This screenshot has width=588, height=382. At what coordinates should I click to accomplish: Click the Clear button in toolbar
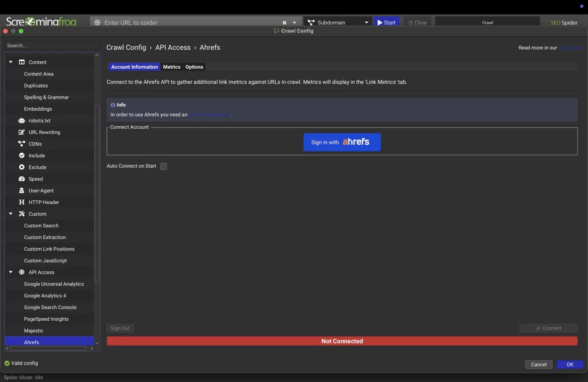point(417,23)
